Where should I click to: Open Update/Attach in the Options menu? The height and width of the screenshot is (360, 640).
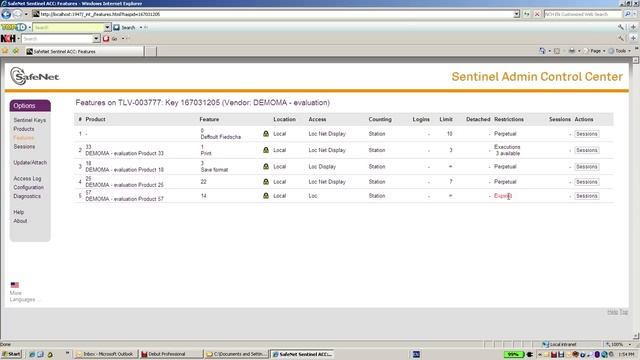[x=30, y=162]
